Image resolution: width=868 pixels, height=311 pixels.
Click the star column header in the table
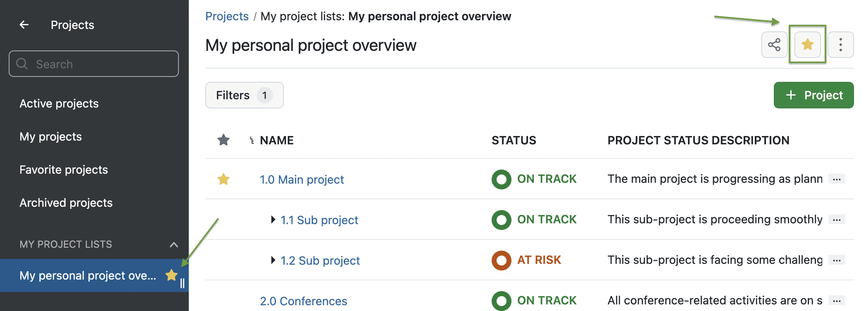tap(223, 140)
